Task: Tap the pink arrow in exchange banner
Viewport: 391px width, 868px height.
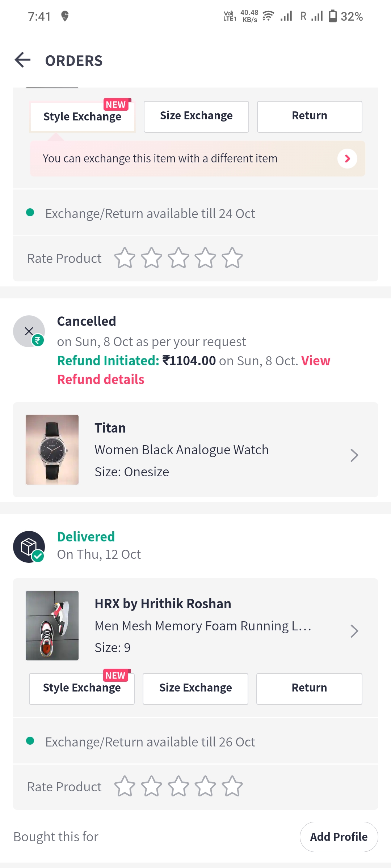Action: [x=347, y=158]
